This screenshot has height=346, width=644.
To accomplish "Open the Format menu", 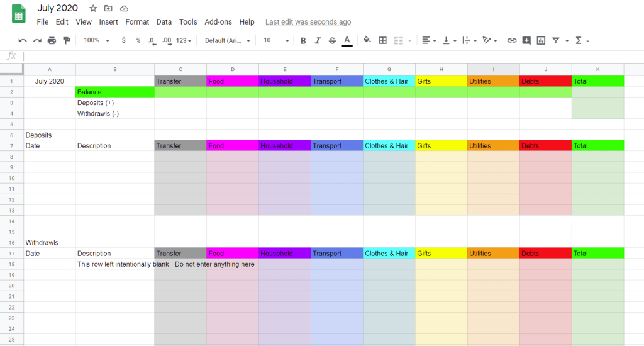I will click(x=137, y=21).
